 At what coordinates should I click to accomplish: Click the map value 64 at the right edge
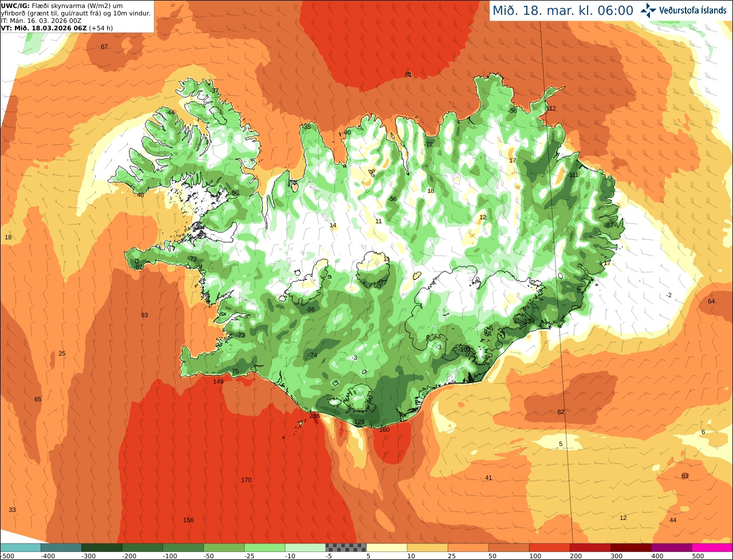coord(711,301)
